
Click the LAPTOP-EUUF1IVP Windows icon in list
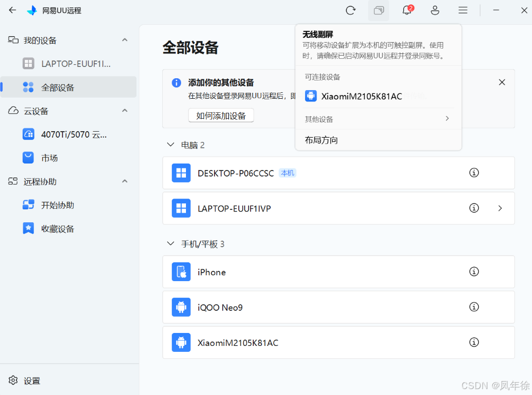(x=181, y=208)
